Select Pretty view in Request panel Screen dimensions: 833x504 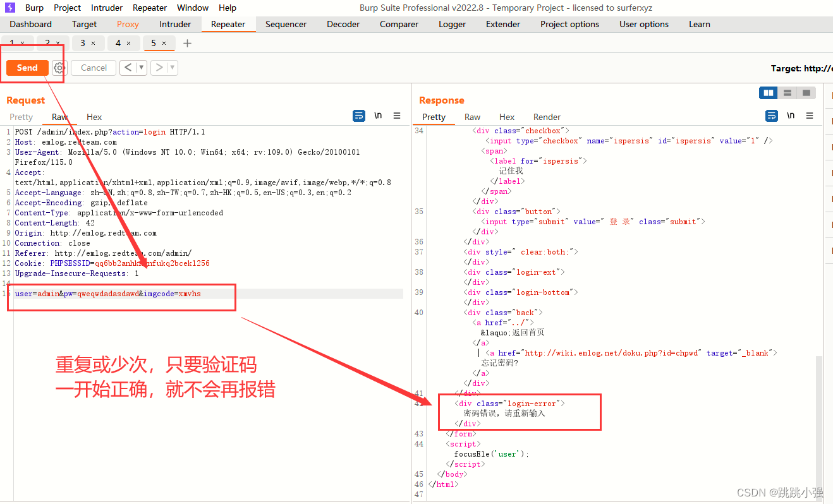pos(21,117)
